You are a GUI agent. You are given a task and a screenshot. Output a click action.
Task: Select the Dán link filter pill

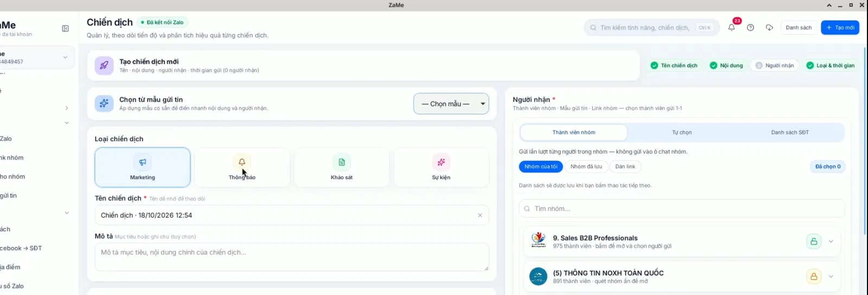pos(625,167)
